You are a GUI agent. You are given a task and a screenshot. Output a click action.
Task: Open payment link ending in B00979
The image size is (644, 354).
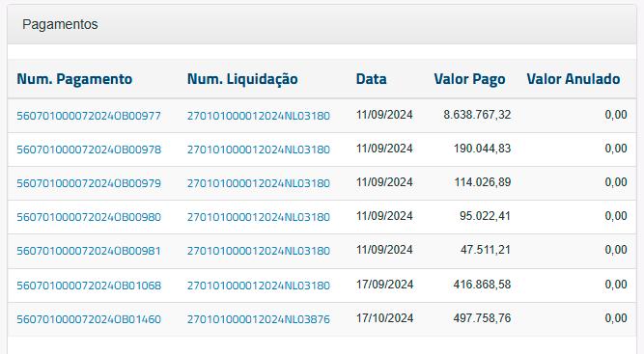[x=89, y=183]
